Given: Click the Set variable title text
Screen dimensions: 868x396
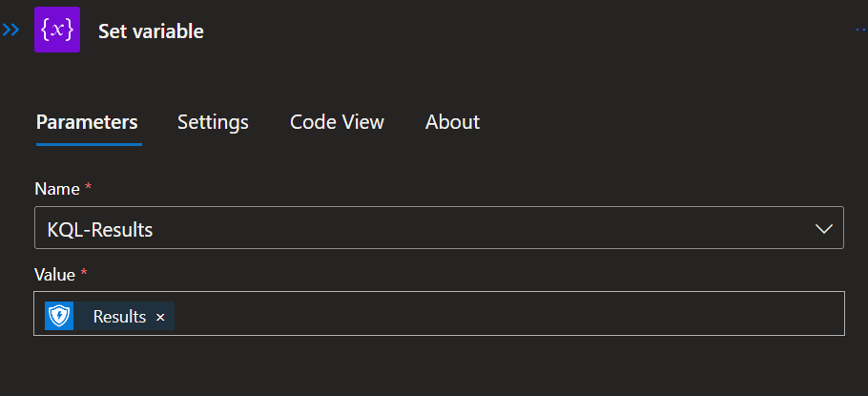Looking at the screenshot, I should 151,31.
